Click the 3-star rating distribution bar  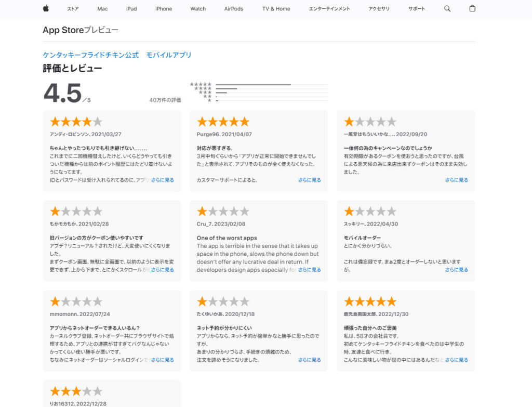(272, 93)
